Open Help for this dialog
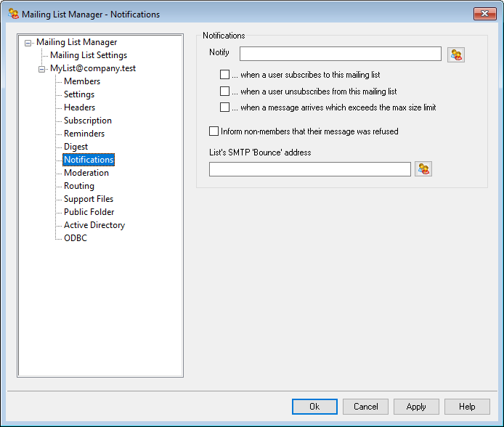504x427 pixels. [466, 407]
